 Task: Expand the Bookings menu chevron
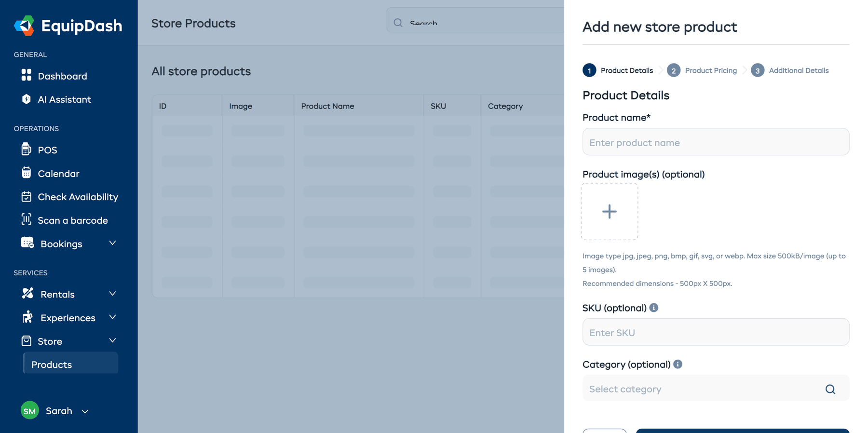(x=112, y=243)
